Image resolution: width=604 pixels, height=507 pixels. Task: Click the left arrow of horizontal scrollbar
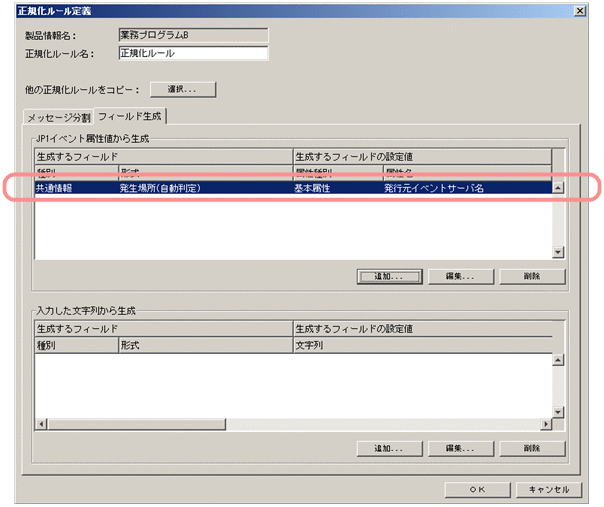click(41, 425)
